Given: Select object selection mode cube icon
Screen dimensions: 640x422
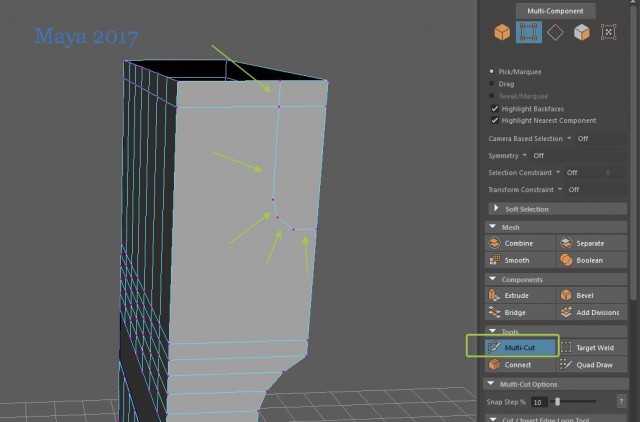Looking at the screenshot, I should tap(502, 32).
